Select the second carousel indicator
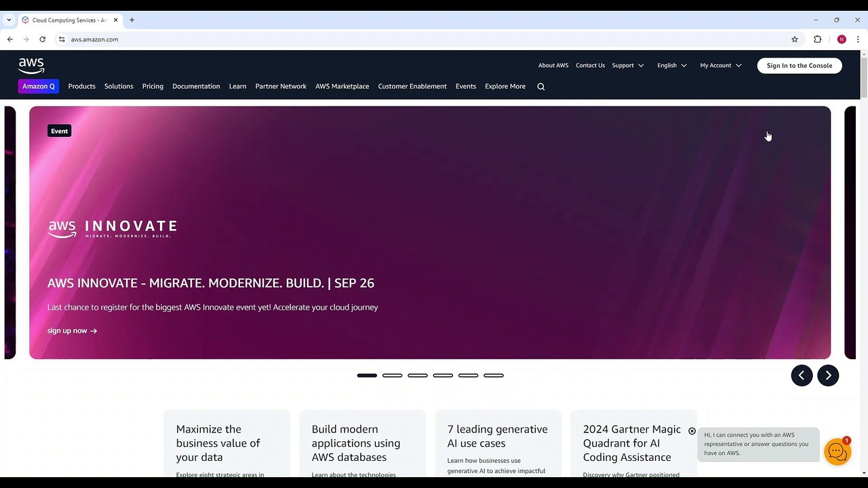Viewport: 868px width, 488px height. (393, 375)
